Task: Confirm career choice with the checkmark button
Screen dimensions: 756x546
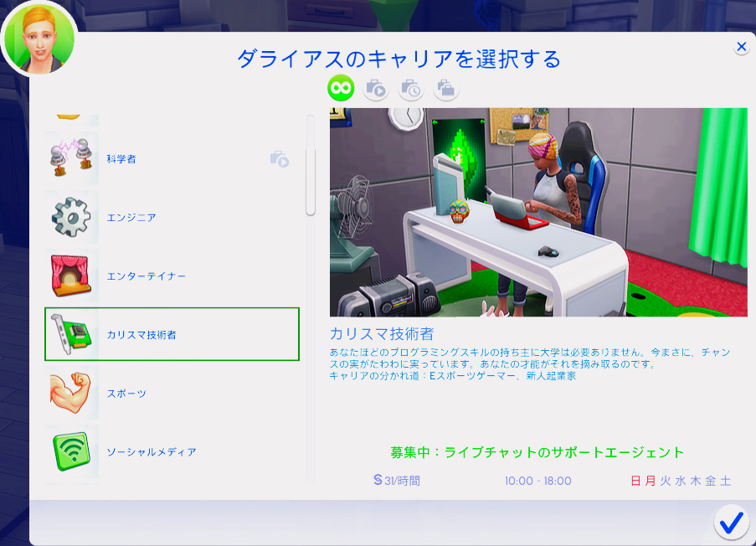Action: (731, 523)
